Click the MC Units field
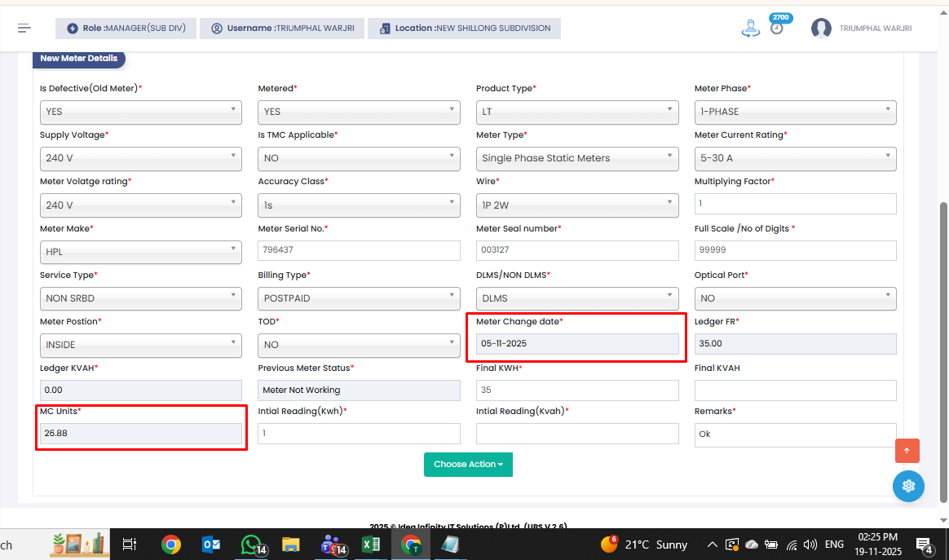Viewport: 949px width, 560px height. point(141,434)
